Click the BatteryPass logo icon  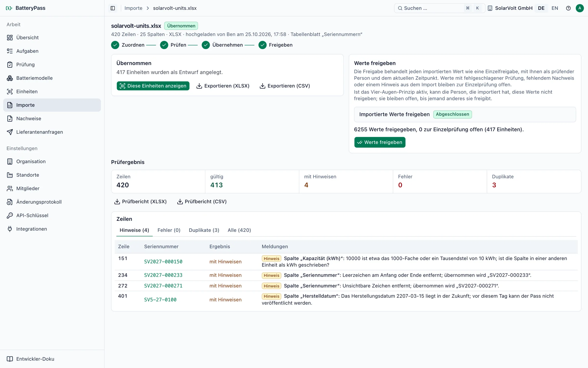tap(9, 8)
